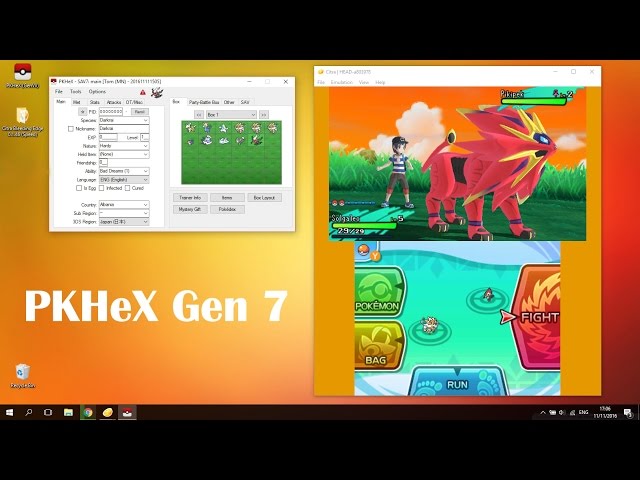The width and height of the screenshot is (640, 480).
Task: Open Task View on the taskbar
Action: click(x=48, y=412)
